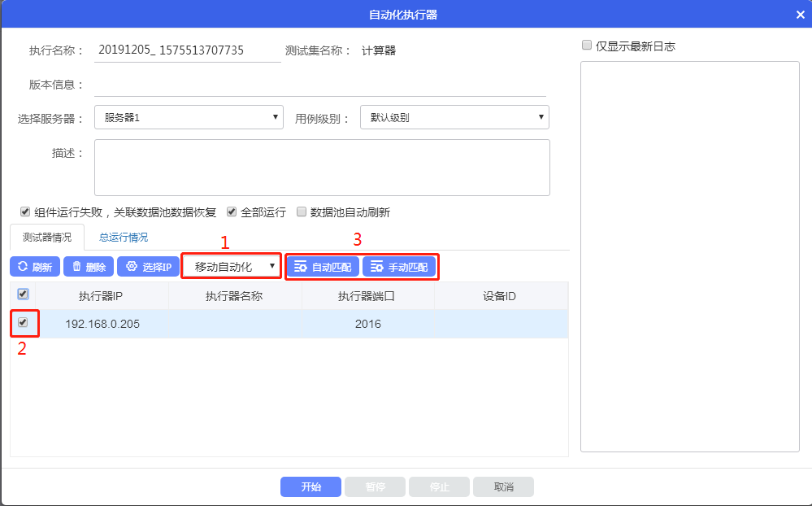This screenshot has width=812, height=506.
Task: Click the 取消 cancel button
Action: [503, 486]
